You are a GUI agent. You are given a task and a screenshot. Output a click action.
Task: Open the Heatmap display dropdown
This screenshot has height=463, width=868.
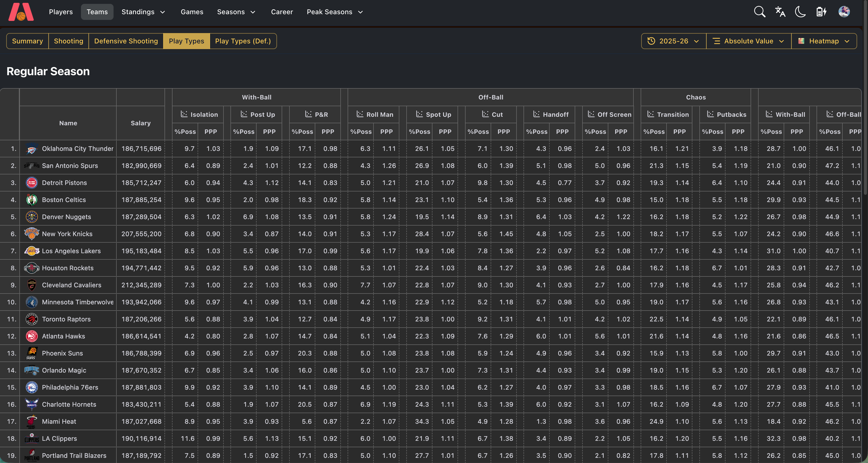pyautogui.click(x=824, y=41)
